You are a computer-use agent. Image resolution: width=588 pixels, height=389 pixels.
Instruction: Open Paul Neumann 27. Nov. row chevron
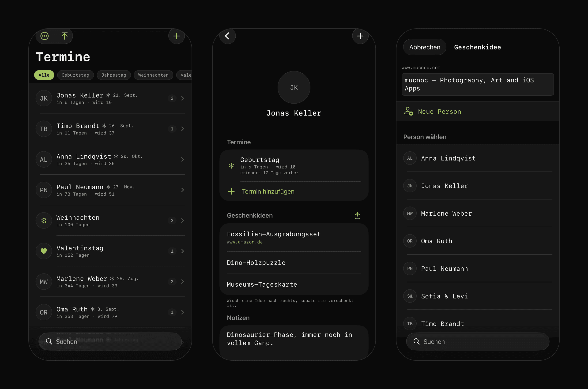pos(183,190)
